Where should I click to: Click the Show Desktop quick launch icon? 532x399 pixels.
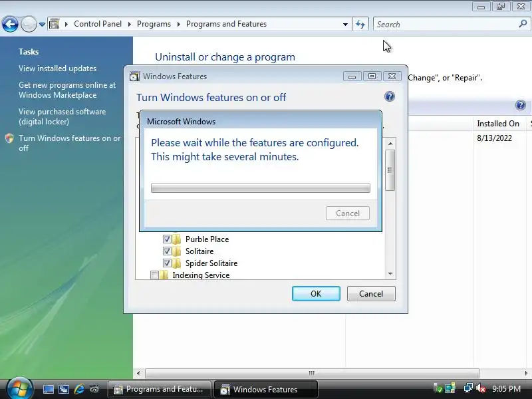tap(48, 389)
